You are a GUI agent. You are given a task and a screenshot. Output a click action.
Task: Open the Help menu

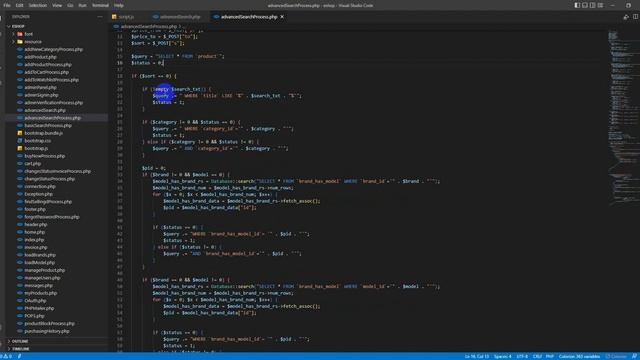[119, 5]
